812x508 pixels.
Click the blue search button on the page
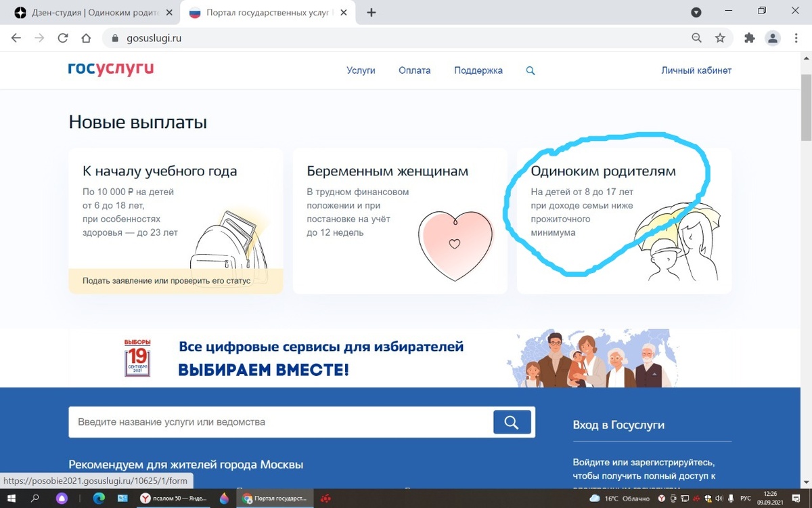coord(512,421)
